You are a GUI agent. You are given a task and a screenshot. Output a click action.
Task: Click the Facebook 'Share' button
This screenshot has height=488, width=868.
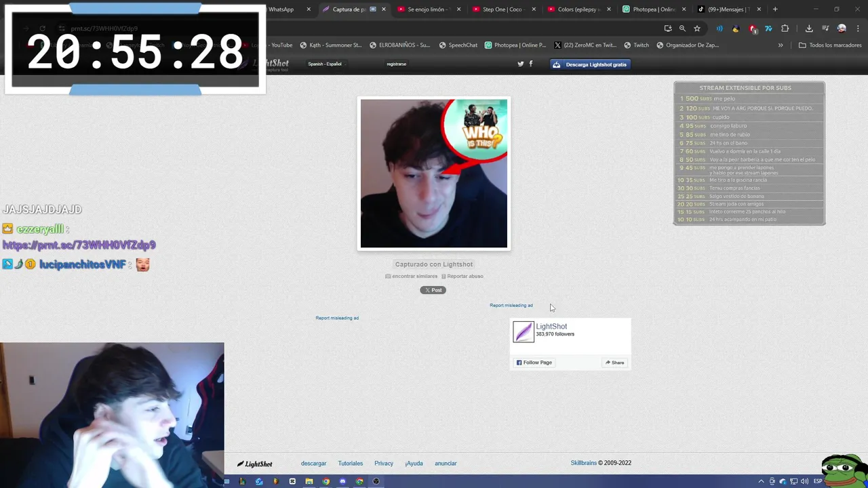click(614, 363)
